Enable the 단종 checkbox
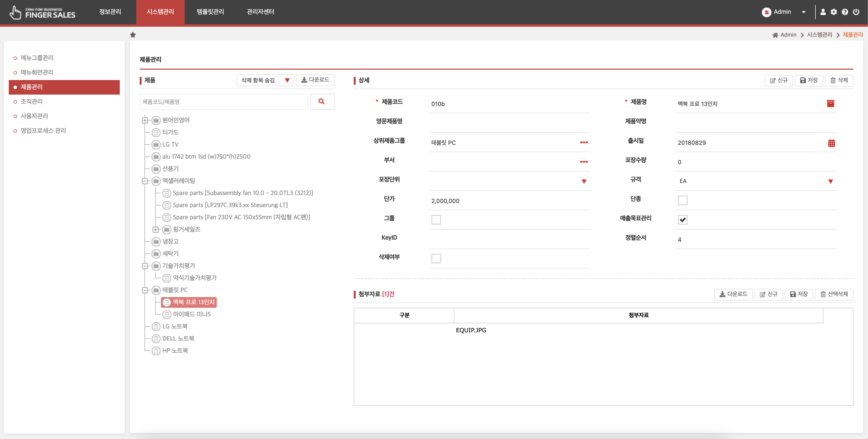 pos(682,200)
